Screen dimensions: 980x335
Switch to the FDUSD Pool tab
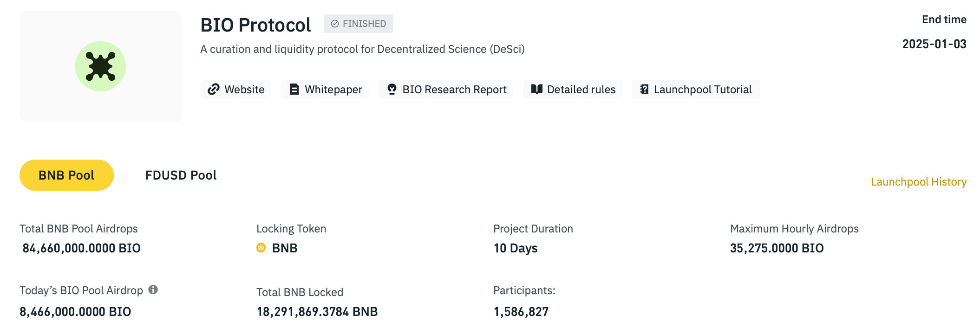coord(181,175)
